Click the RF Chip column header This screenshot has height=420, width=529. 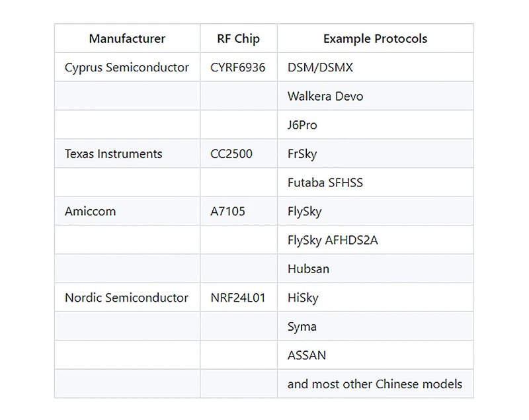tap(239, 38)
